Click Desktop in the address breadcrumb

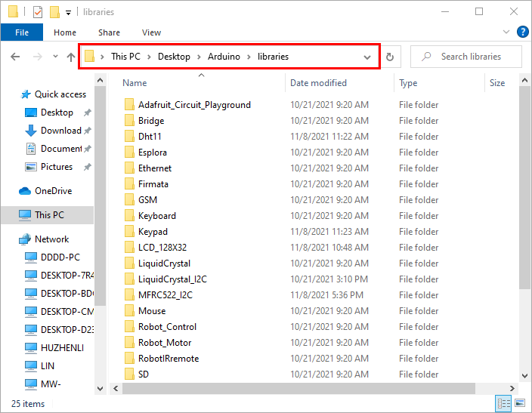pos(174,57)
